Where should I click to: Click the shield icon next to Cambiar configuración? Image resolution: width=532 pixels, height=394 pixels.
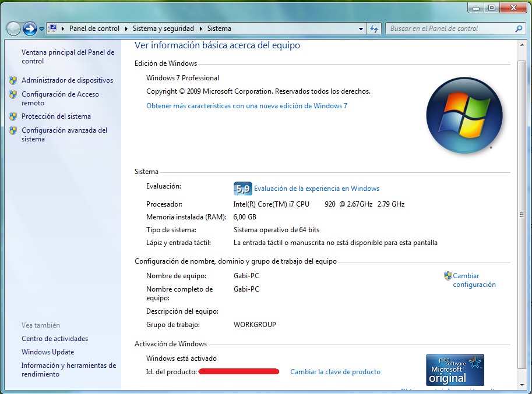click(x=448, y=276)
